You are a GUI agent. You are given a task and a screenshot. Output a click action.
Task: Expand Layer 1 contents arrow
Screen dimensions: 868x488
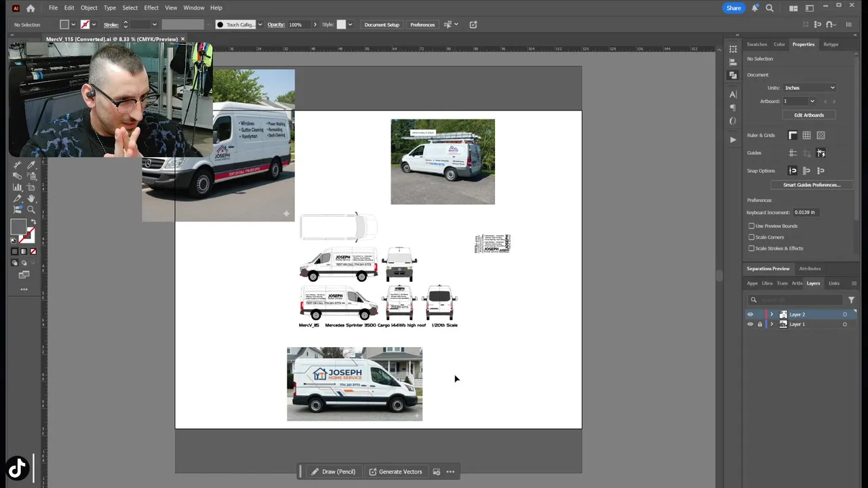(x=771, y=324)
